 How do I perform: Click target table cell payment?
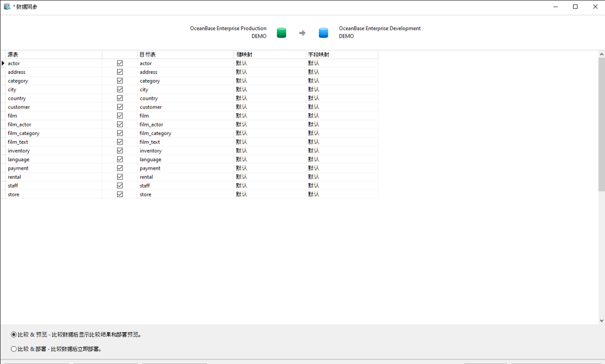click(x=185, y=168)
